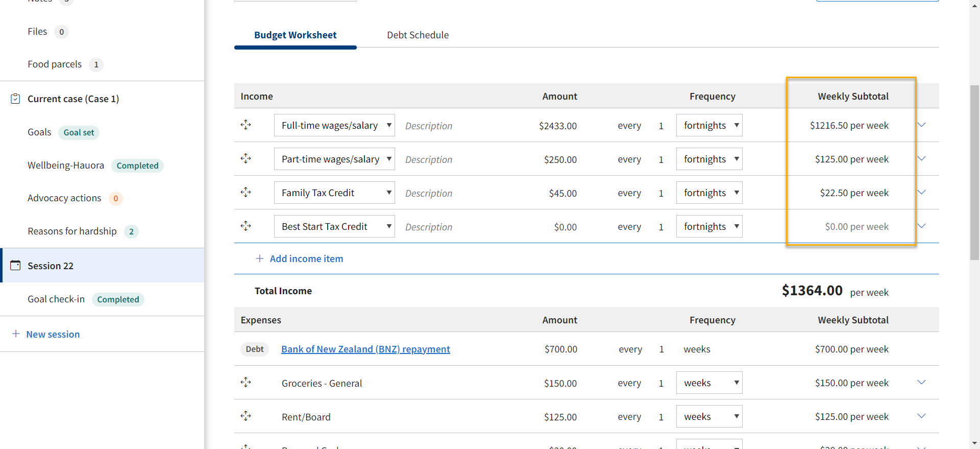Add income item
This screenshot has width=980, height=449.
click(x=299, y=258)
